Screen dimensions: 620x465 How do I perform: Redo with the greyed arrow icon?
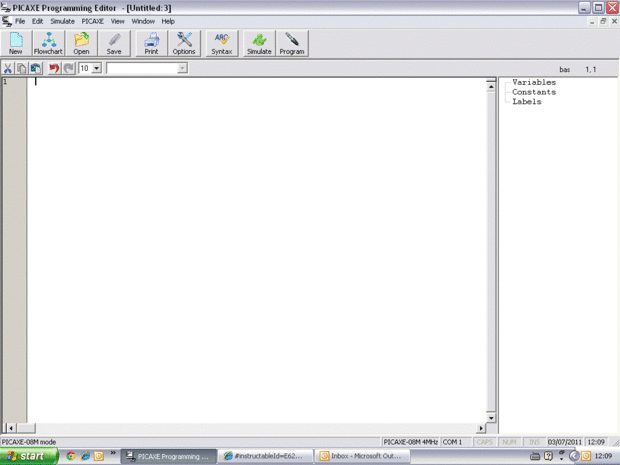click(x=69, y=68)
